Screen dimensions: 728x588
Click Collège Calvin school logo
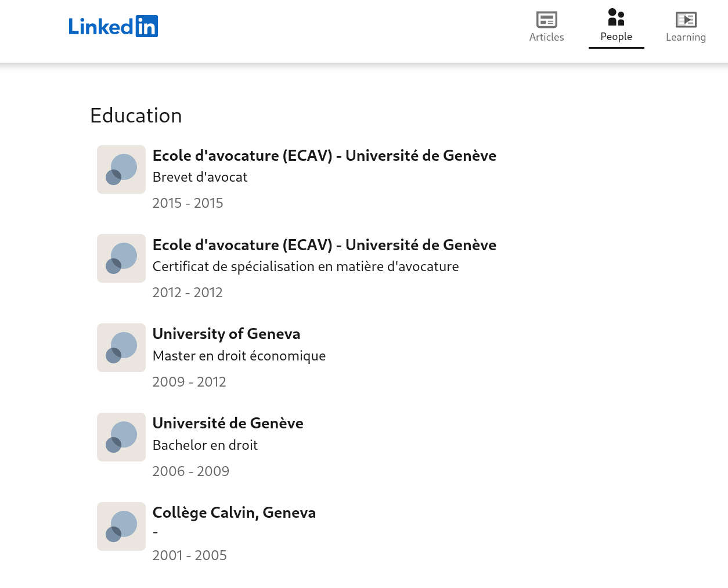coord(121,526)
